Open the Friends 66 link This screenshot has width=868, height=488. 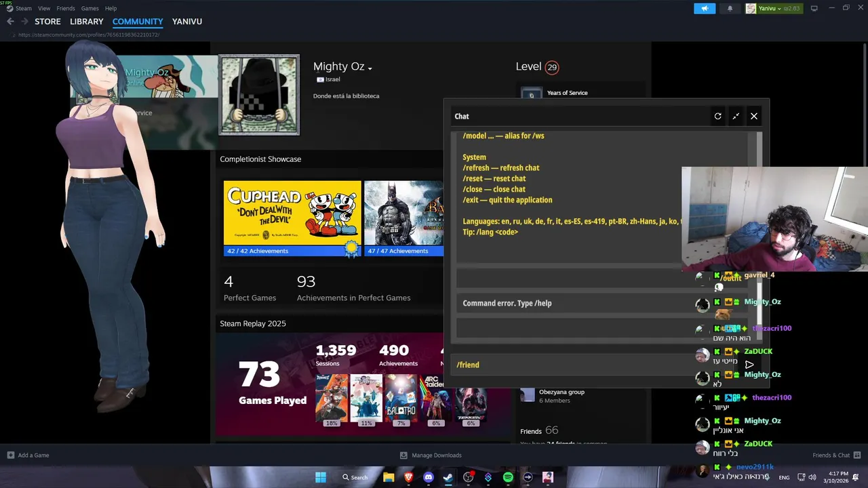539,430
